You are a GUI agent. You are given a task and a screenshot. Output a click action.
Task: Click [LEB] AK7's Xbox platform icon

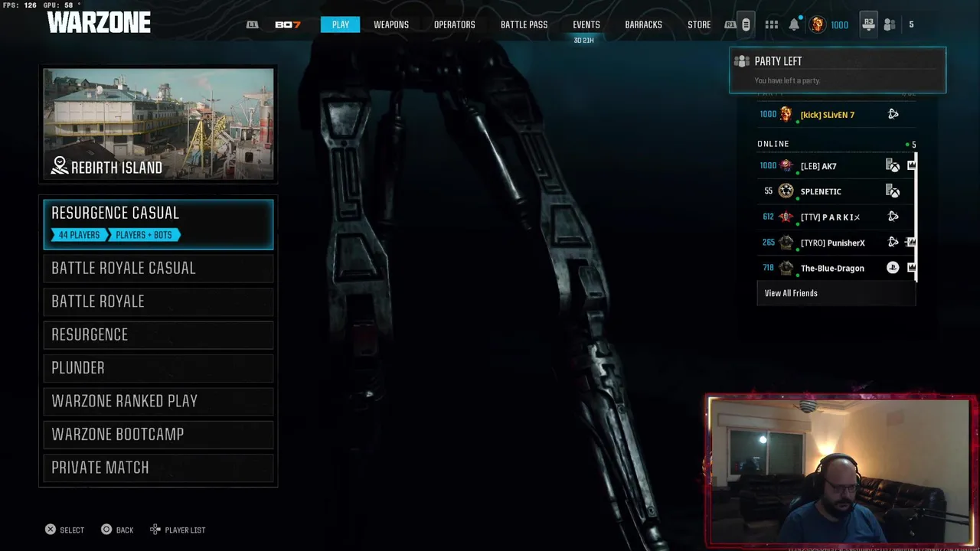pos(893,165)
